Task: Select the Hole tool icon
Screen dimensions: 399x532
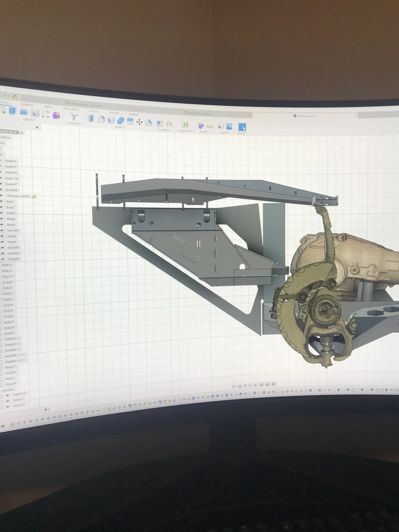Action: 35,113
